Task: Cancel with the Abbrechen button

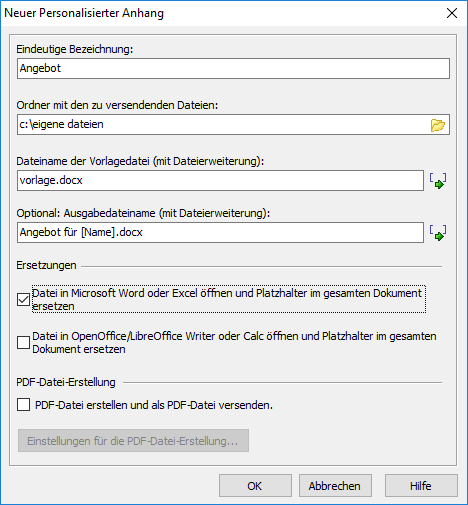Action: coord(335,486)
